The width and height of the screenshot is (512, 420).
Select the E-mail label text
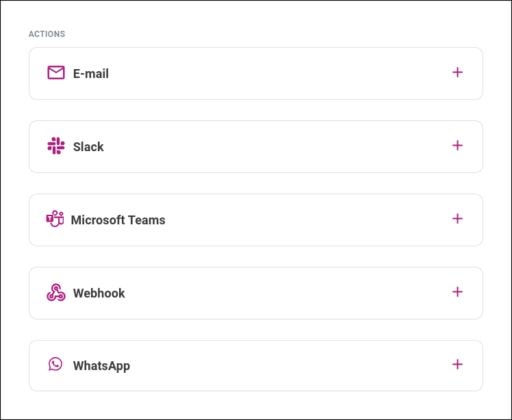[91, 74]
